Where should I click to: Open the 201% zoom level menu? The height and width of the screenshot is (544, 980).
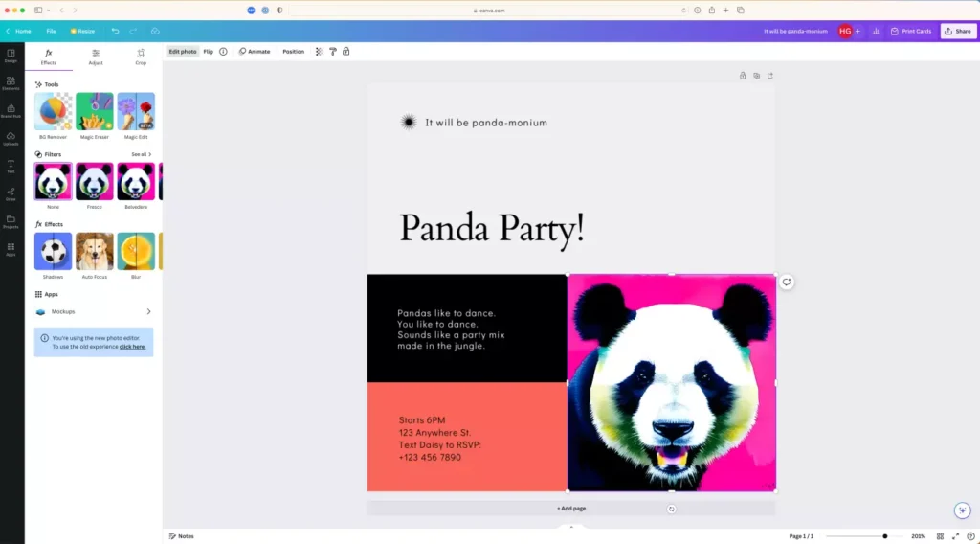click(x=918, y=536)
